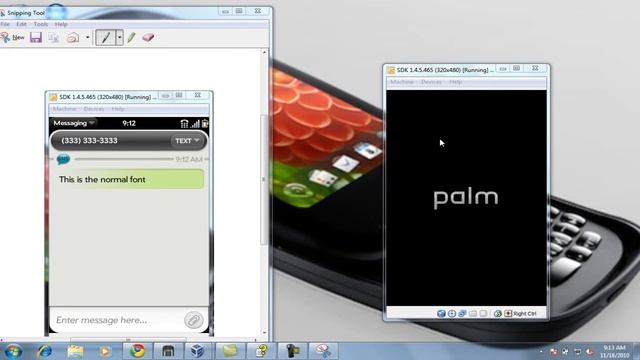
Task: Click New in the Snipping Tool
Action: click(13, 38)
